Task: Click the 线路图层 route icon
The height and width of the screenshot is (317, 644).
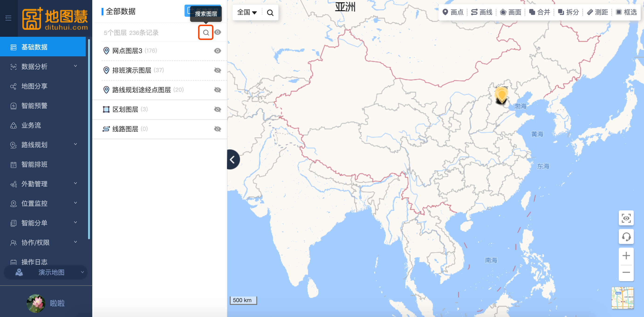Action: coord(106,129)
